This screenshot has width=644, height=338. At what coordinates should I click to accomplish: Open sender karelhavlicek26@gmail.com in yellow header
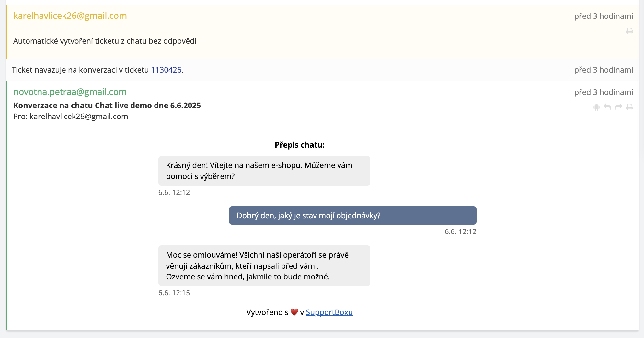pos(70,16)
